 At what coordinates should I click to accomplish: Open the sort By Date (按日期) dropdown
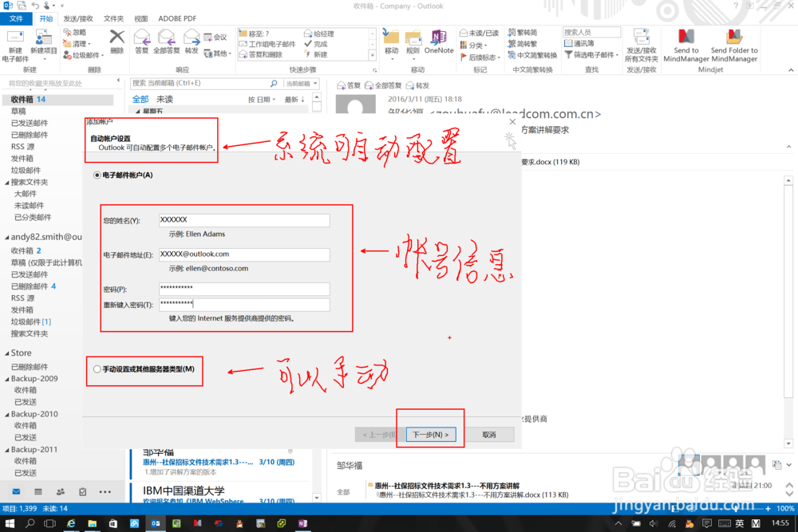pyautogui.click(x=262, y=100)
